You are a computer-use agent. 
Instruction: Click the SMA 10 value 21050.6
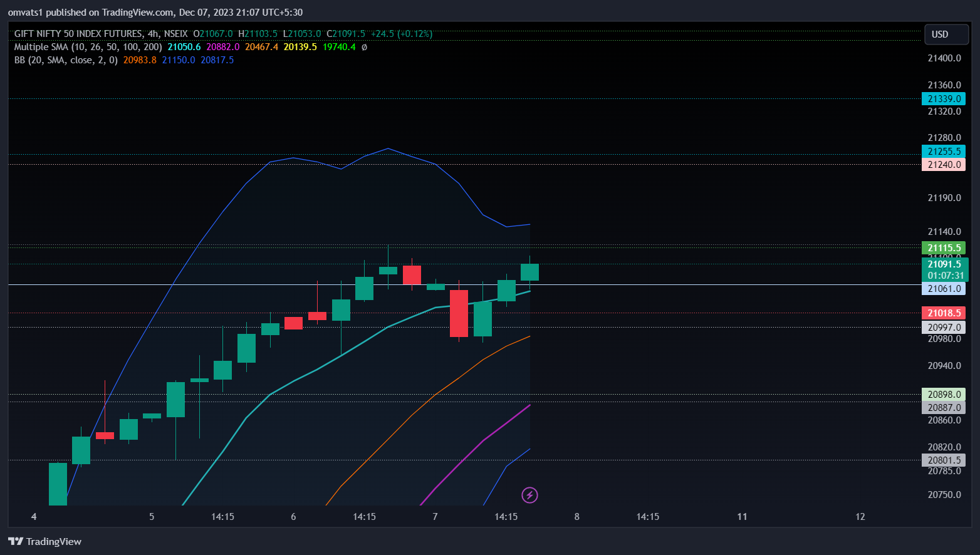tap(184, 47)
